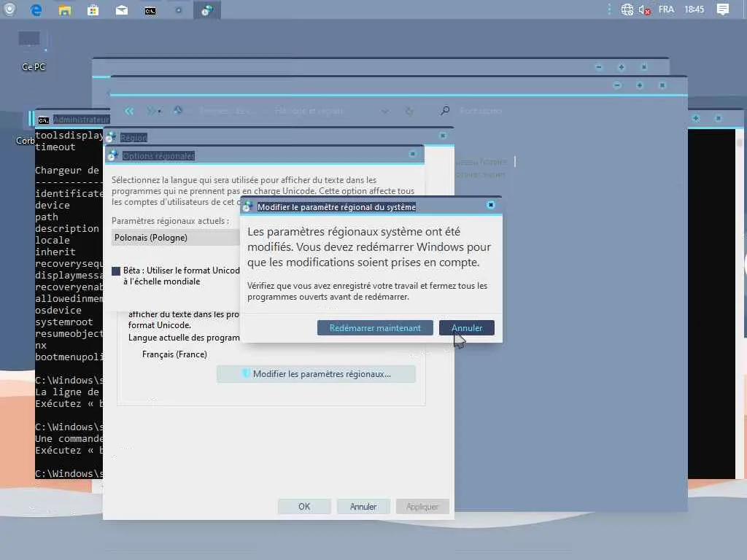Select the Region control panel taskbar icon
Screen dimensions: 747x560
[206, 10]
